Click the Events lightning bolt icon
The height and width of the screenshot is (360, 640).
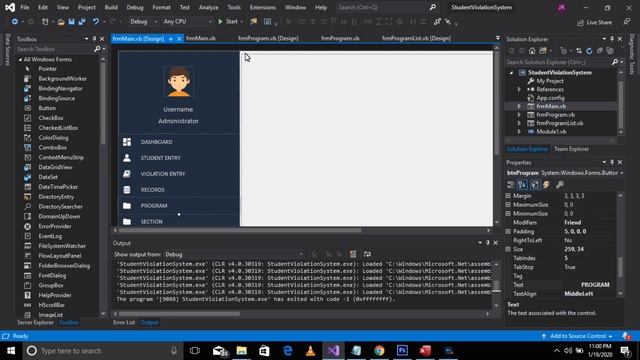point(546,185)
